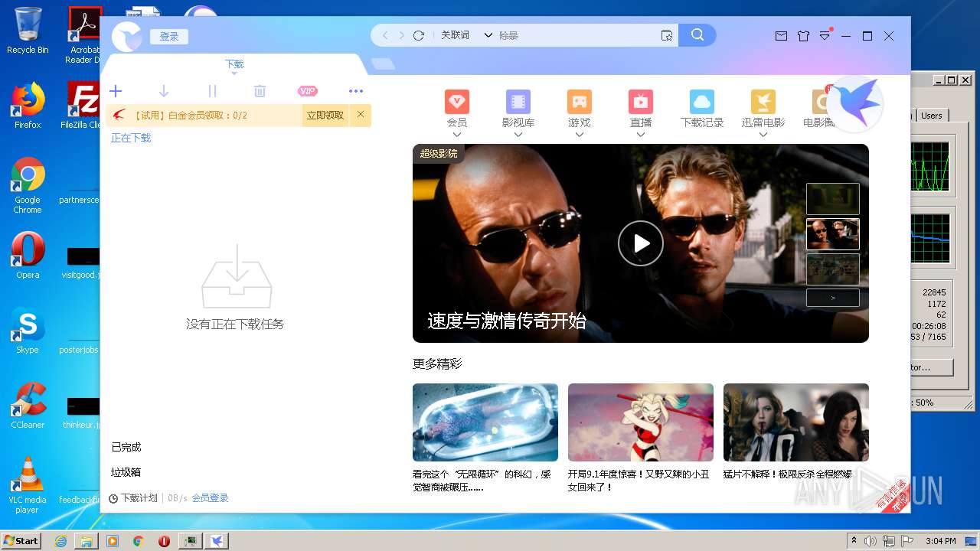Go back with the left arrow

point(385,35)
